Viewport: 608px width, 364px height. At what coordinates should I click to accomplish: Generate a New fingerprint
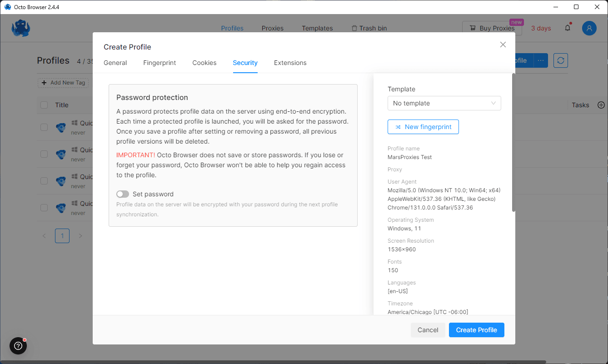tap(423, 127)
